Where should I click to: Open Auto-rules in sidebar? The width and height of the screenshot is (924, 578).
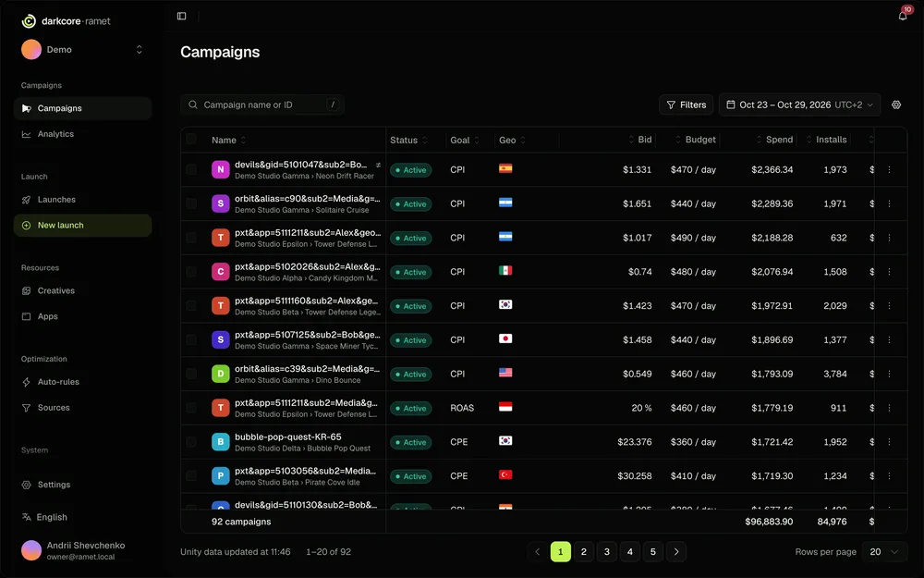pos(82,382)
